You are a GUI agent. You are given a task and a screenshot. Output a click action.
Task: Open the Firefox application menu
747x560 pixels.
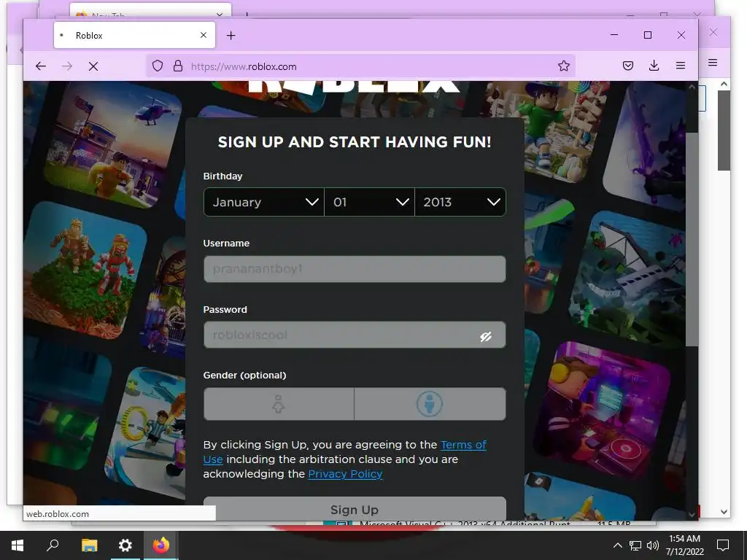tap(681, 66)
